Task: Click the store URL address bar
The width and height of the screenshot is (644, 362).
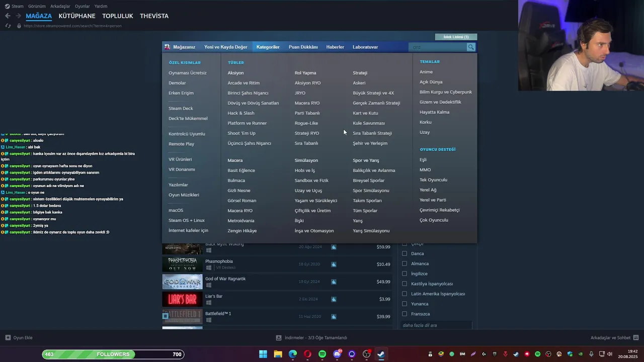Action: click(72, 26)
